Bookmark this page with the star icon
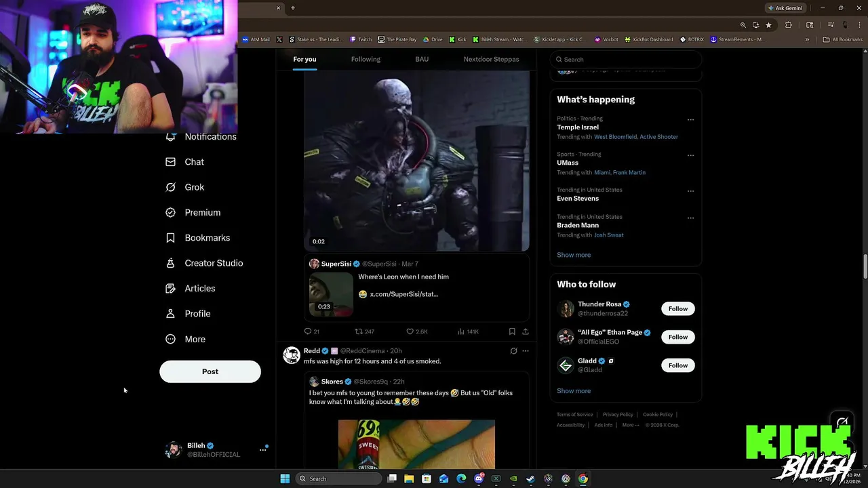Viewport: 868px width, 488px height. coord(768,25)
